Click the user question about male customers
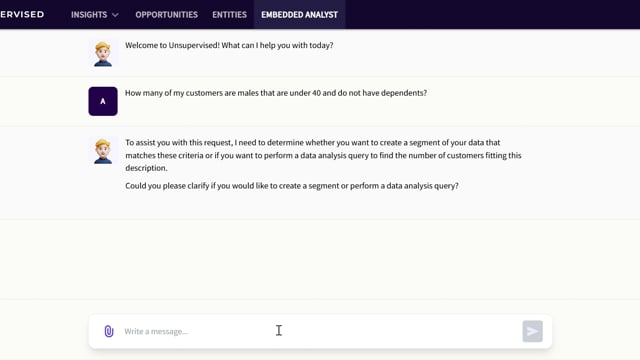The height and width of the screenshot is (360, 640). pyautogui.click(x=276, y=93)
